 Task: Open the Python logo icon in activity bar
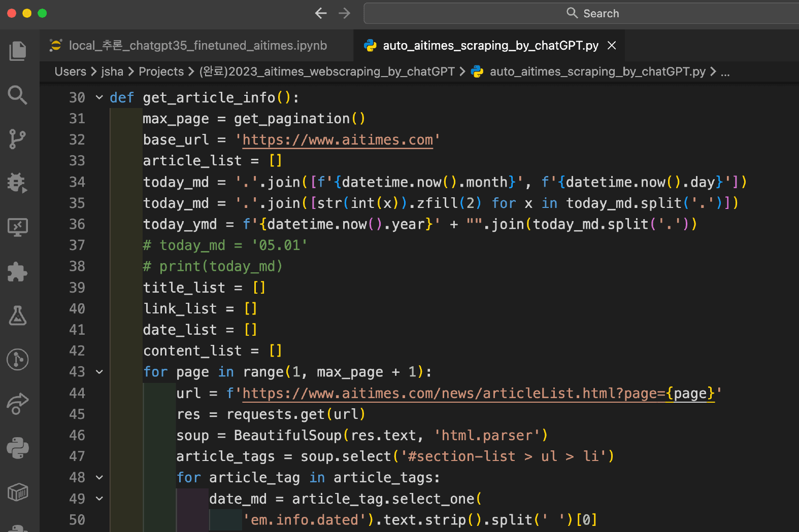pos(18,448)
